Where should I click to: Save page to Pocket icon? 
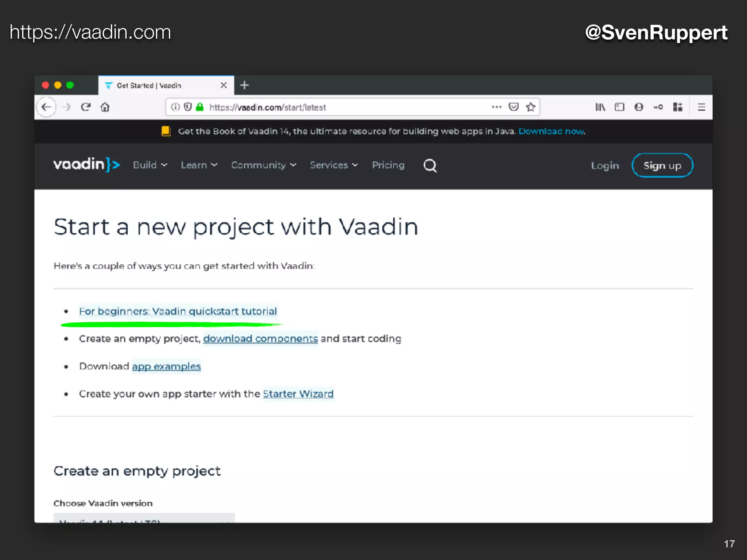click(514, 107)
